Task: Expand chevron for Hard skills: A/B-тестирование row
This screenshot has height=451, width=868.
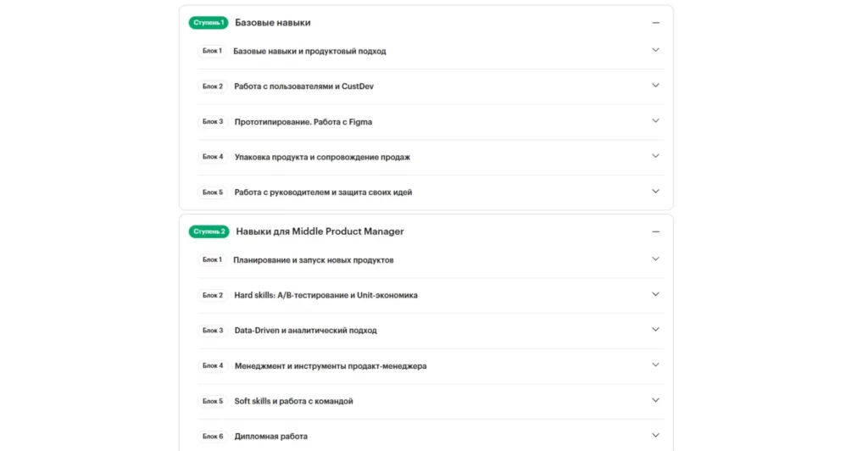Action: [655, 294]
